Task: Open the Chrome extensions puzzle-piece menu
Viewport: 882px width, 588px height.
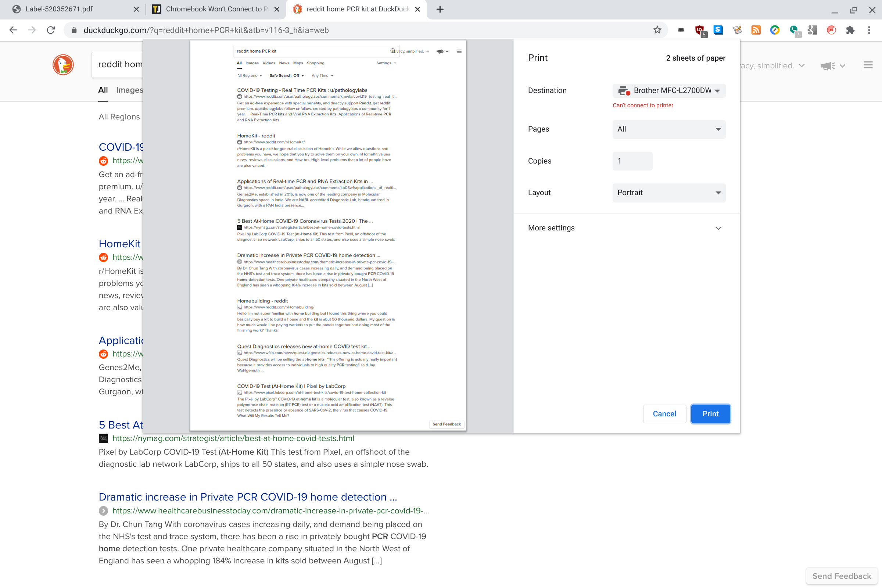Action: point(850,30)
